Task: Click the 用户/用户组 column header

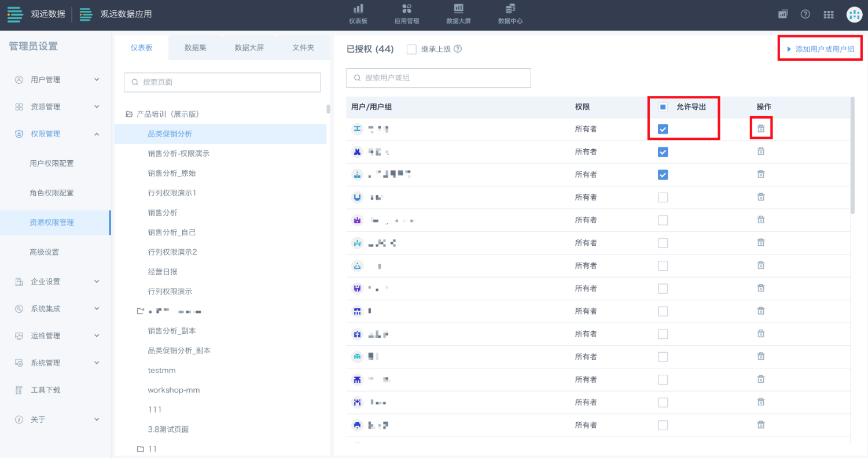Action: click(x=372, y=107)
